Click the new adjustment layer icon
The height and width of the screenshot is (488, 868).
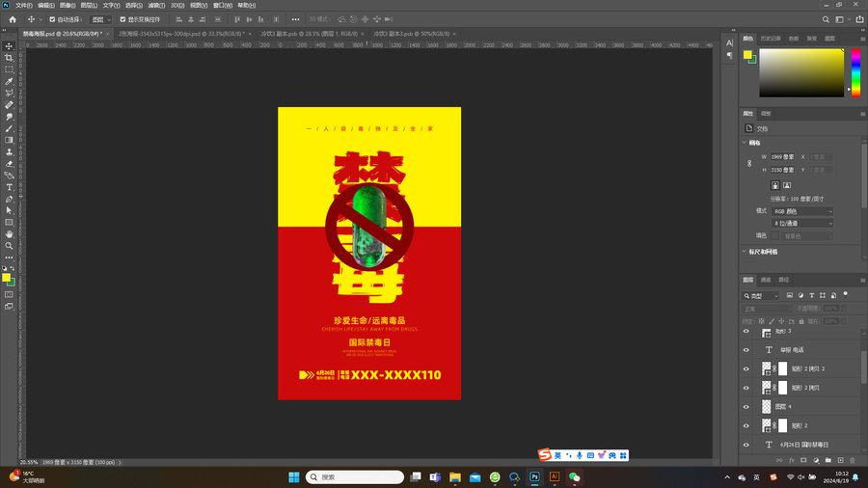coord(816,460)
